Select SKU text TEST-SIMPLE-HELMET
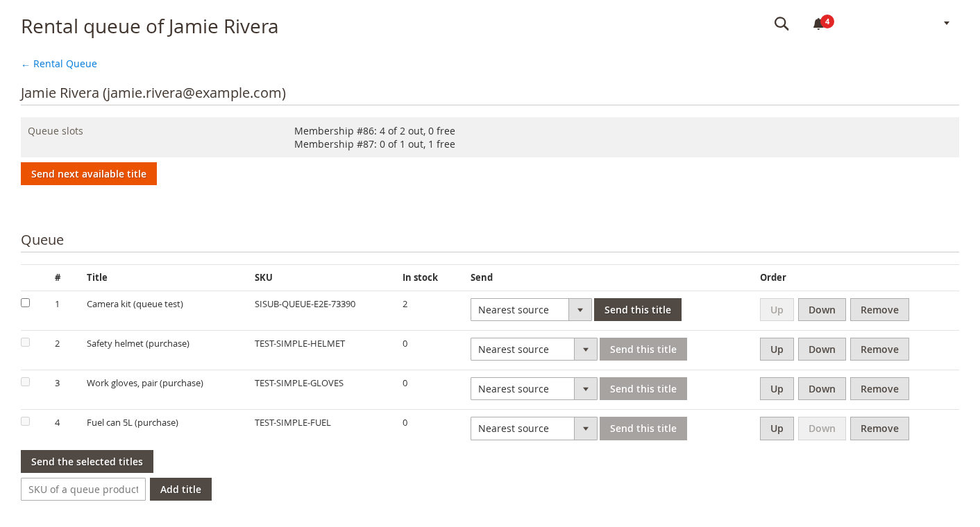Viewport: 980px width, 527px height. 300,343
